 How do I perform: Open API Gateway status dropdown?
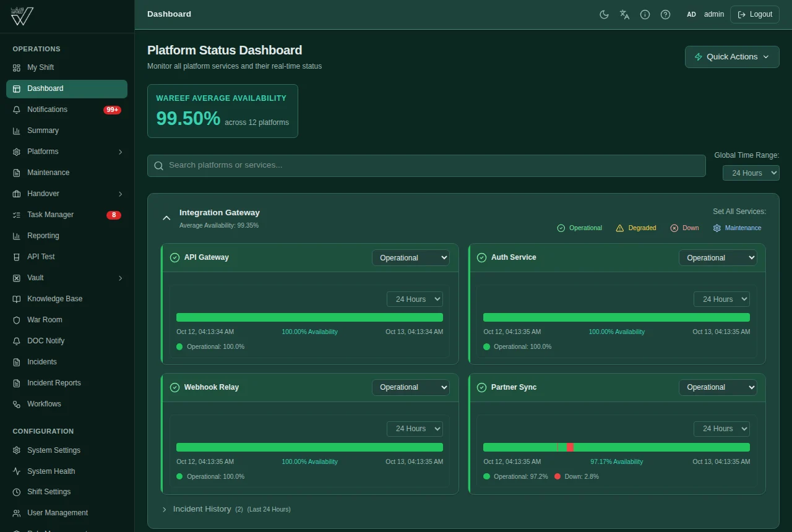[411, 258]
